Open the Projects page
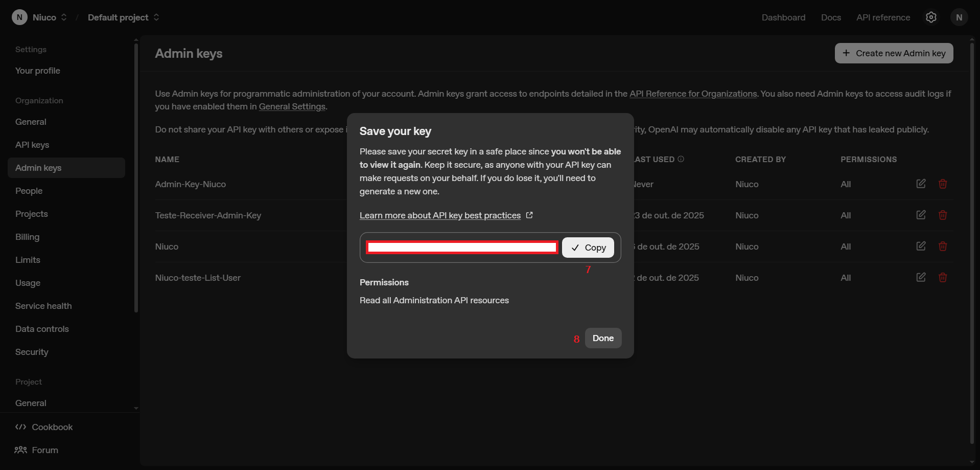The width and height of the screenshot is (980, 470). [32, 214]
